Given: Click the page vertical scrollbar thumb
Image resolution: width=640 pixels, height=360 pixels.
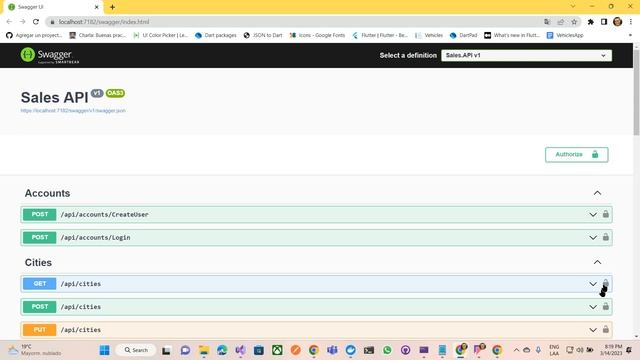Looking at the screenshot, I should (636, 92).
